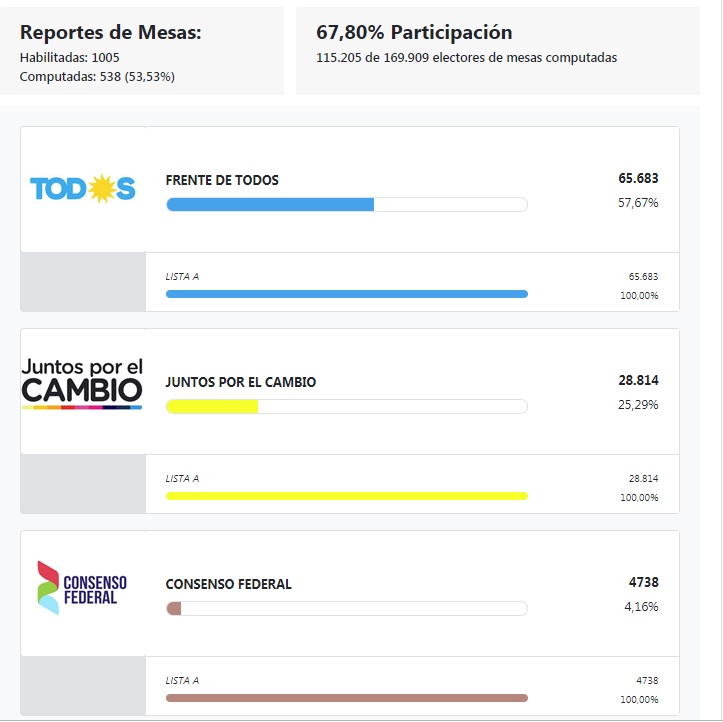Image resolution: width=723 pixels, height=722 pixels.
Task: Click the full blue Lista A bar
Action: coord(346,294)
